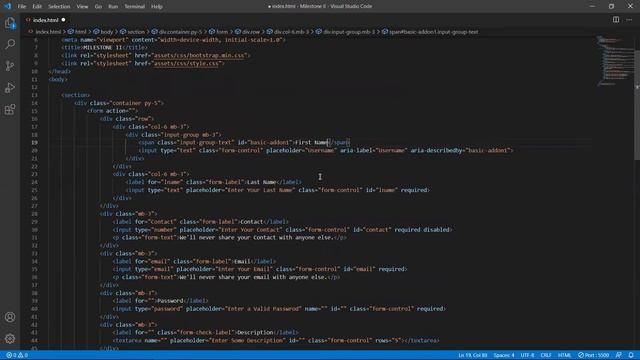This screenshot has height=360, width=640.
Task: Open the editor More Actions ellipsis
Action: (x=629, y=20)
